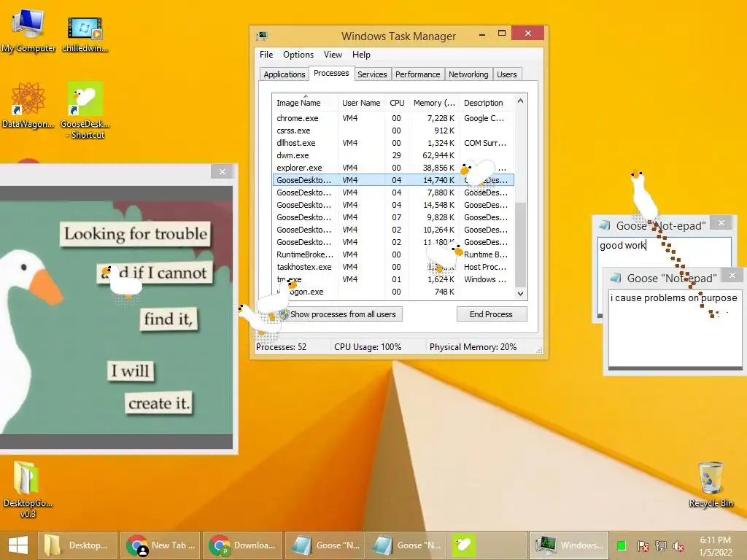This screenshot has height=560, width=747.
Task: Click the 'i cause problems' Notepad window icon
Action: click(616, 278)
